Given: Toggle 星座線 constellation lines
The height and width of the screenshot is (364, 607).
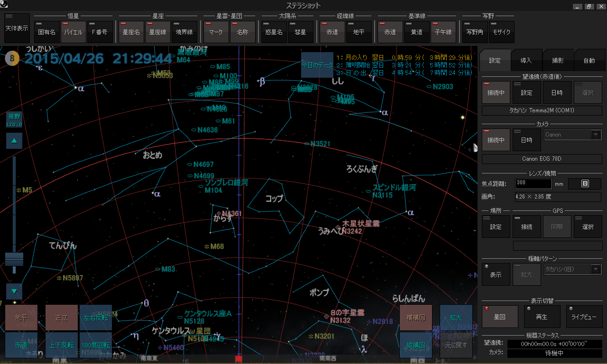Looking at the screenshot, I should point(158,32).
